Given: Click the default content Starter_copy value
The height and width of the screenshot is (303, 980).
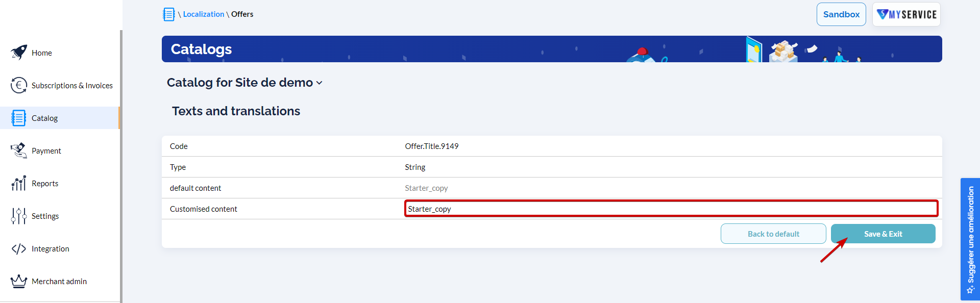Looking at the screenshot, I should pyautogui.click(x=426, y=188).
